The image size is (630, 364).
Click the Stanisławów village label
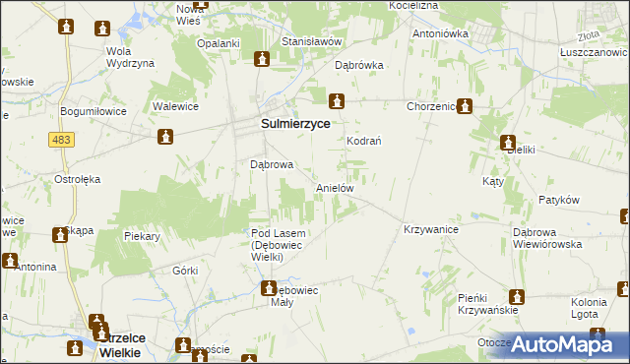pyautogui.click(x=311, y=41)
